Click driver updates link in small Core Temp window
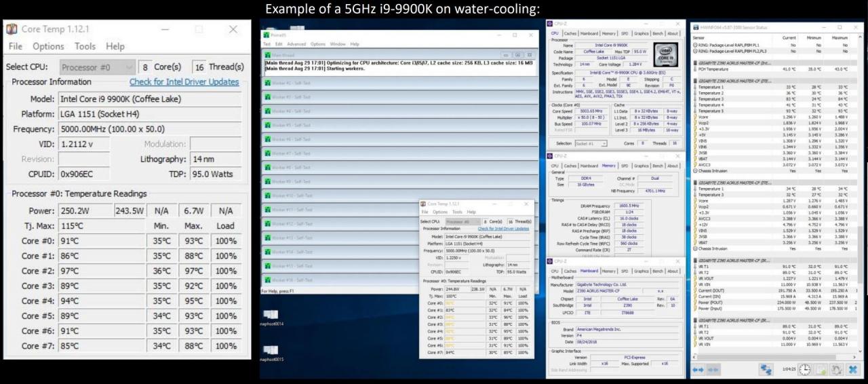Screen dimensions: 868x384 (x=503, y=229)
